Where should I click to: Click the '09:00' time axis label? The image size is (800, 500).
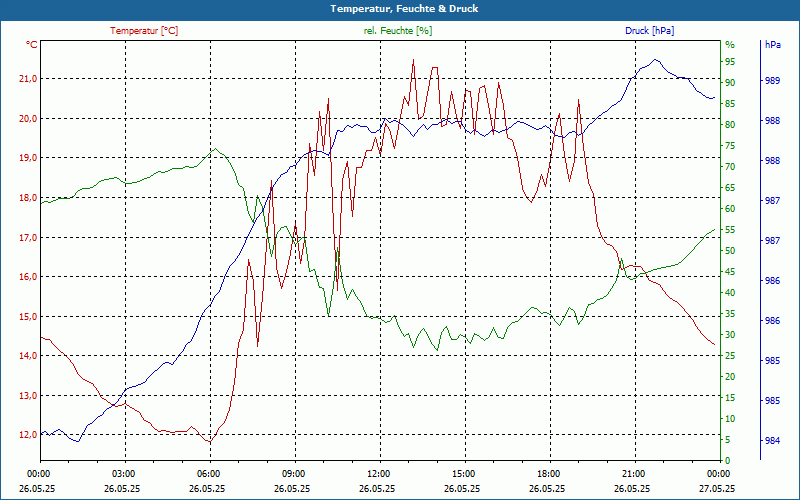(x=292, y=473)
